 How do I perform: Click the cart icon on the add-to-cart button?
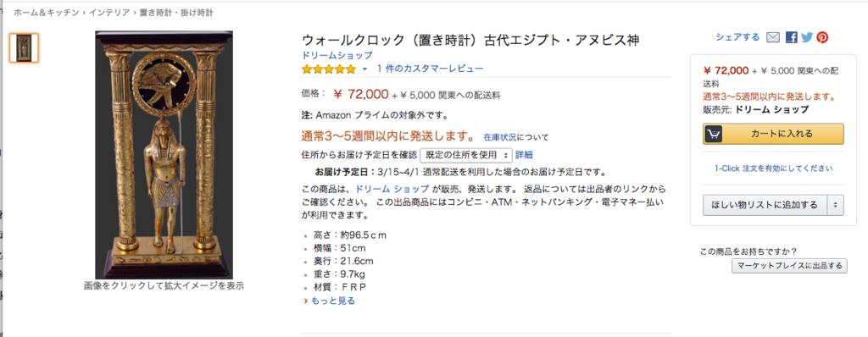point(714,134)
